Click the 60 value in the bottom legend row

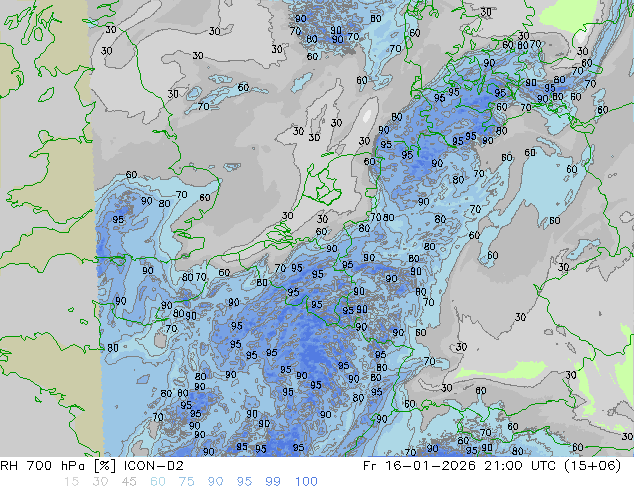158,482
